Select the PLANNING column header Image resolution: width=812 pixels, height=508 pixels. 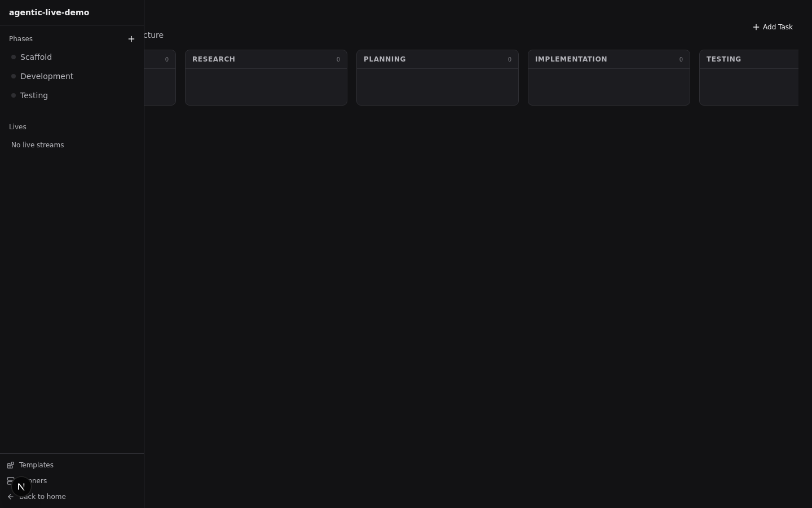(438, 59)
